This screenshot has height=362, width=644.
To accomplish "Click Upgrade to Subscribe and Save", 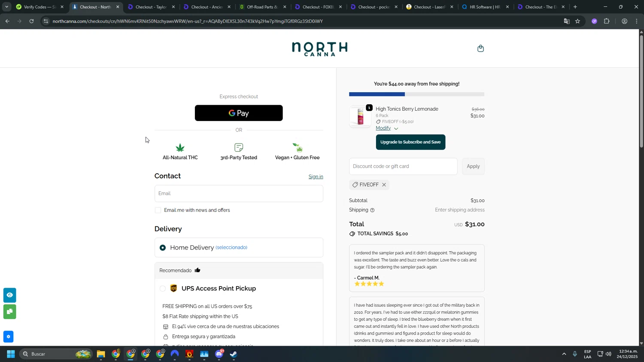I will (410, 142).
